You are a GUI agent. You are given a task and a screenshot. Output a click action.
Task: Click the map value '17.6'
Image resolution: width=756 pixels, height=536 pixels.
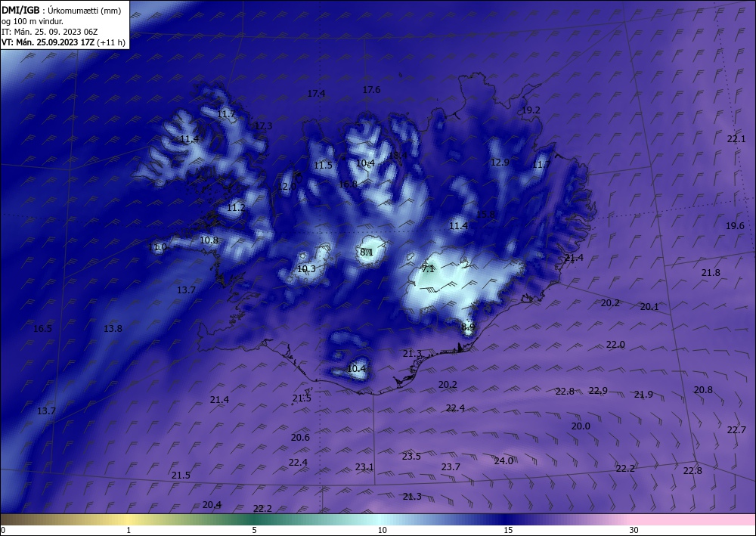pyautogui.click(x=371, y=90)
